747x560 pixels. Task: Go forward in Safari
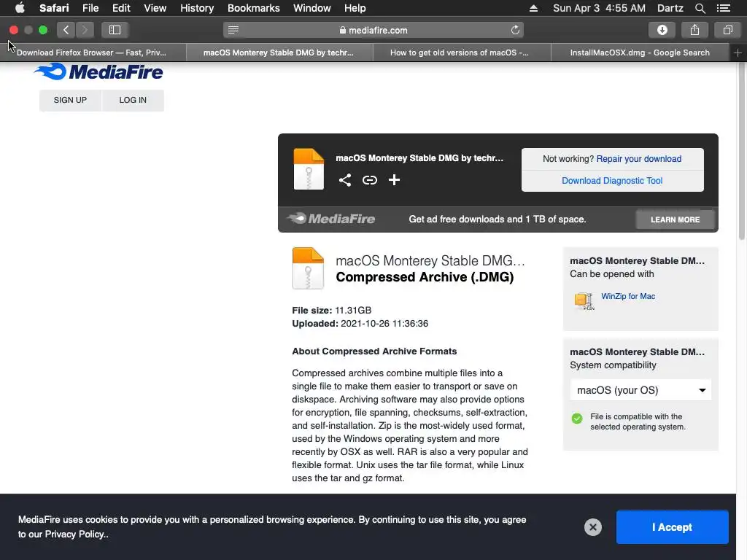[x=85, y=30]
